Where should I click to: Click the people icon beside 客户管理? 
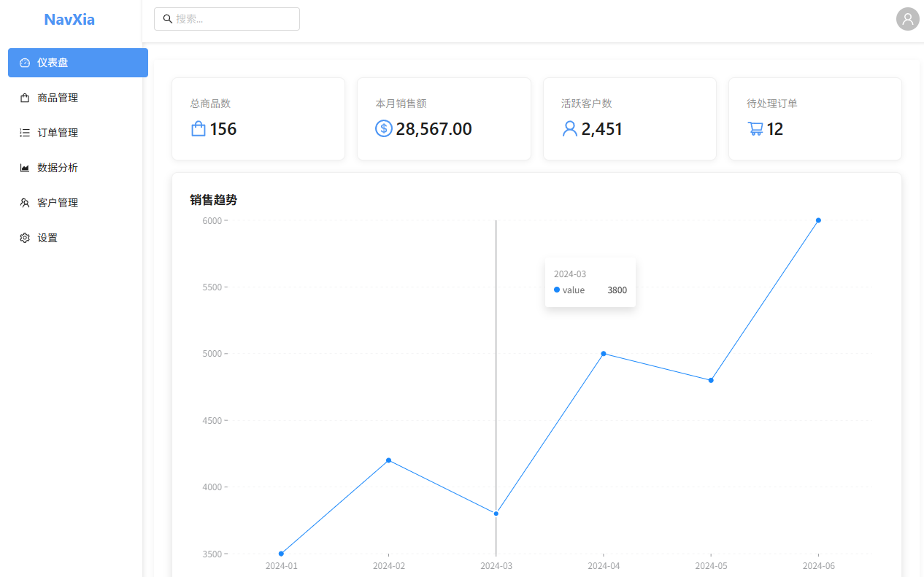point(25,203)
